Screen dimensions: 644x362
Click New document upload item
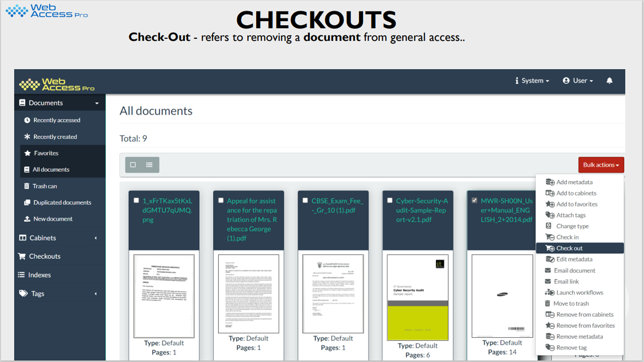(x=53, y=219)
